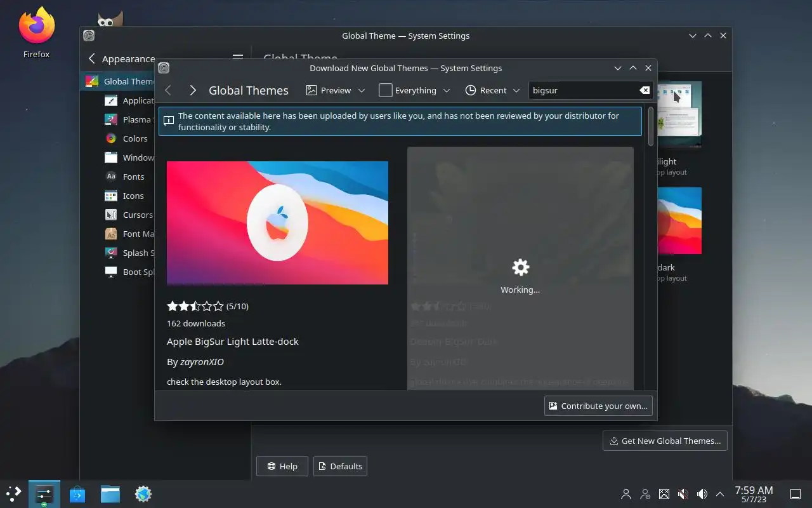The width and height of the screenshot is (812, 508).
Task: Click the dialog's vertical scrollbar
Action: (x=651, y=126)
